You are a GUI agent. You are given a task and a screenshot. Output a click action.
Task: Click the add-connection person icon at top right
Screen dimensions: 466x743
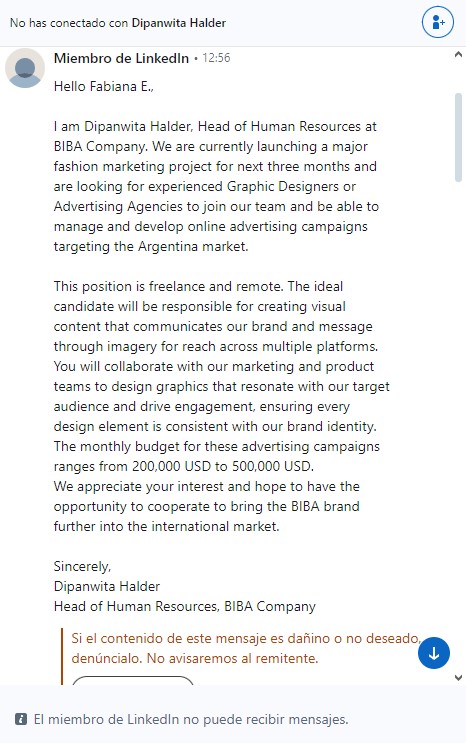pyautogui.click(x=438, y=22)
